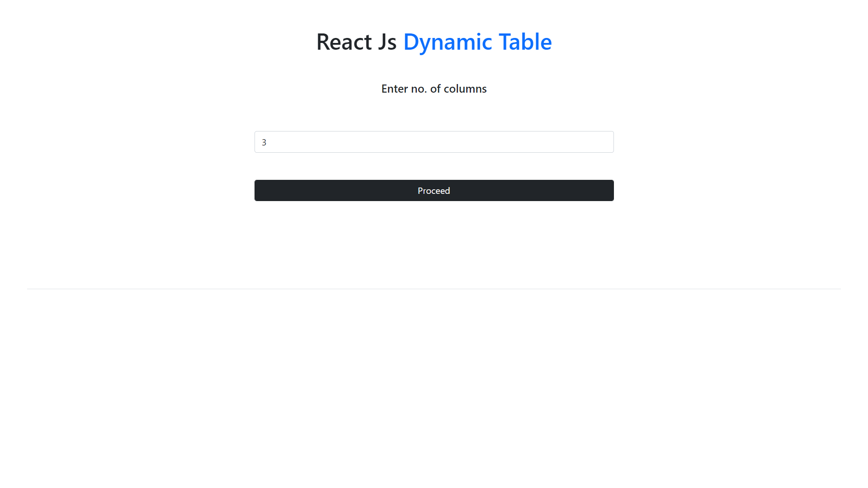The height and width of the screenshot is (488, 868).
Task: Click the right edge of Proceed button
Action: 608,191
